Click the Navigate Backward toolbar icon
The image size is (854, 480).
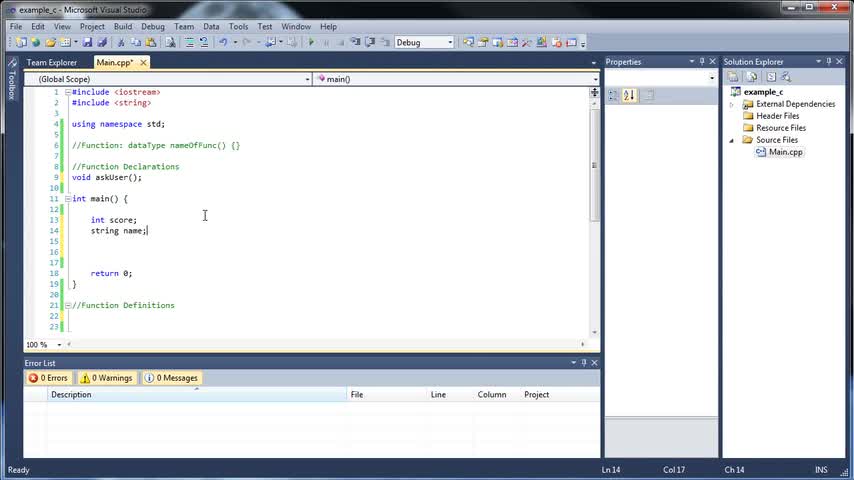point(271,42)
